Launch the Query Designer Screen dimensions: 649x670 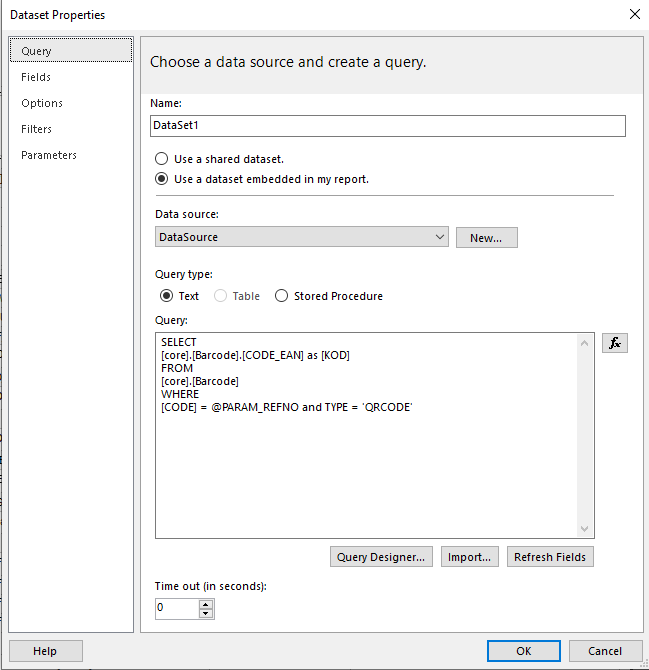(382, 557)
